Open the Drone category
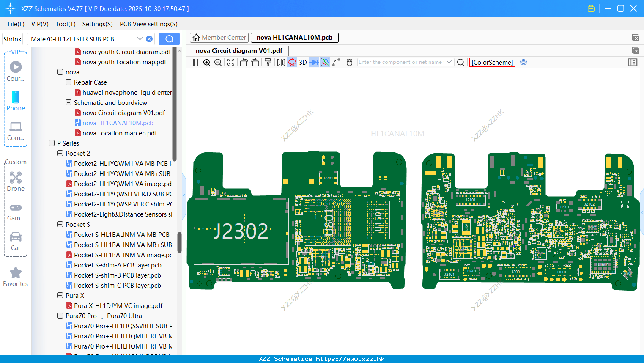The image size is (644, 363). tap(16, 181)
